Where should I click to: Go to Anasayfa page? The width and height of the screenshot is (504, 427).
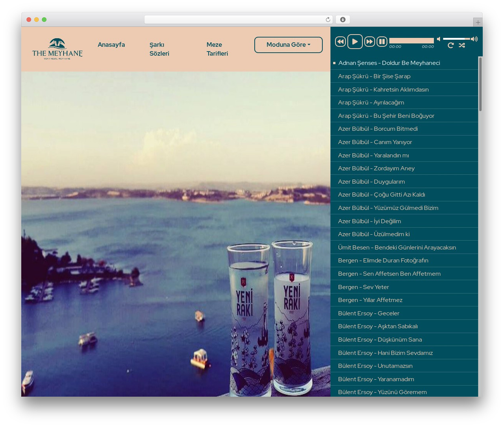click(111, 45)
